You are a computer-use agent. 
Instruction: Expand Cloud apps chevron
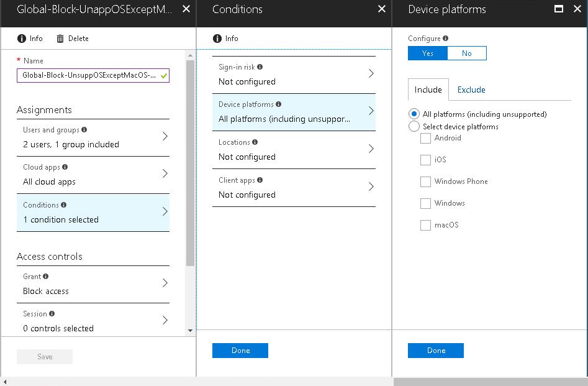pyautogui.click(x=165, y=173)
